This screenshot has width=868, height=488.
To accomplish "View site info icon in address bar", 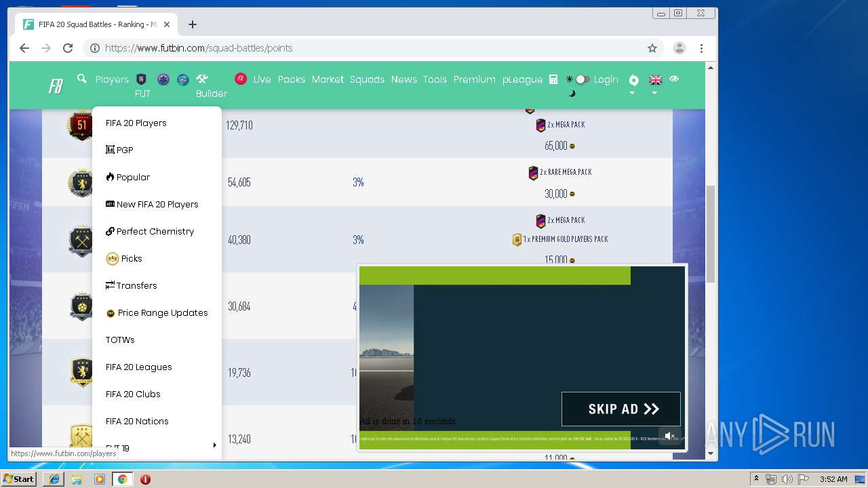I will 95,48.
